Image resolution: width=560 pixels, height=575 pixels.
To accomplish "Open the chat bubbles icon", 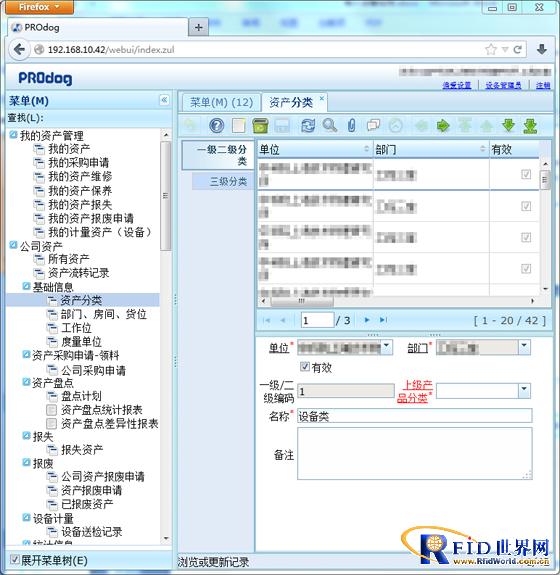I will click(373, 126).
